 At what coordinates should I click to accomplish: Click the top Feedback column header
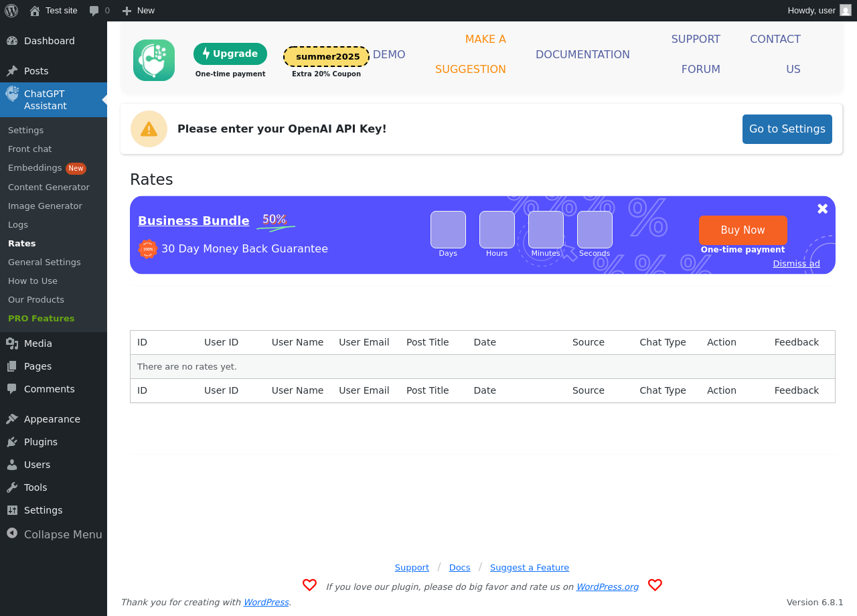click(x=797, y=342)
